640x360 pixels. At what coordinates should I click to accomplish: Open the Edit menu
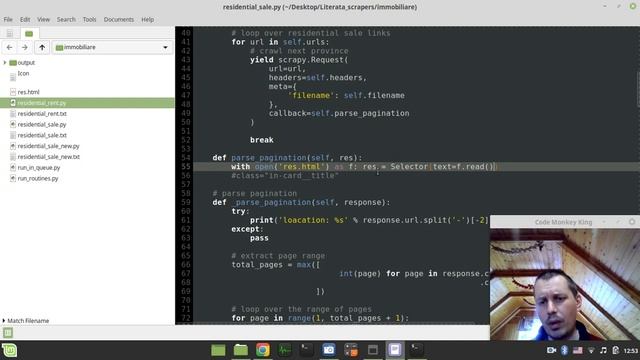25,19
